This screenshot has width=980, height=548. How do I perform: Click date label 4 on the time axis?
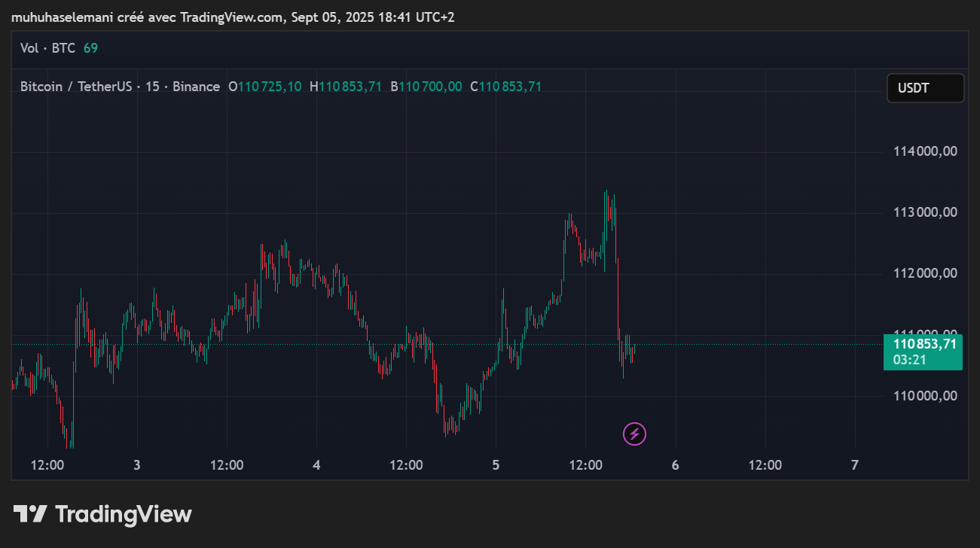(x=316, y=465)
